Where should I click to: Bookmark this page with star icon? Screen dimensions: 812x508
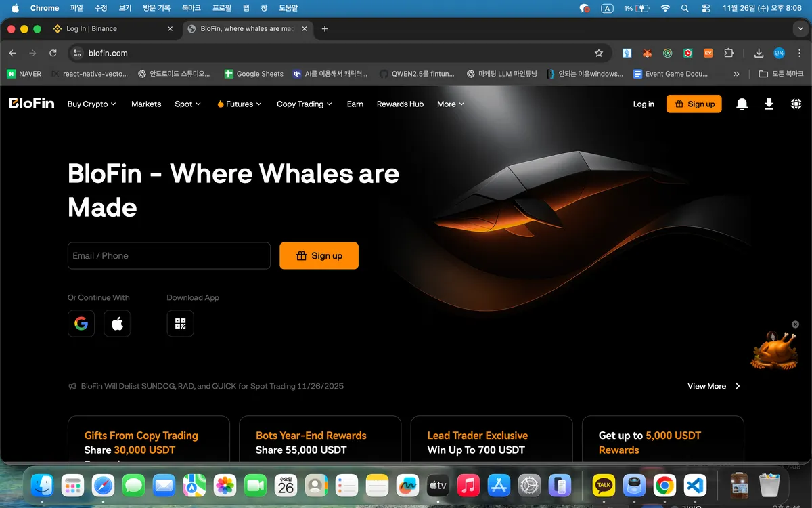[598, 53]
